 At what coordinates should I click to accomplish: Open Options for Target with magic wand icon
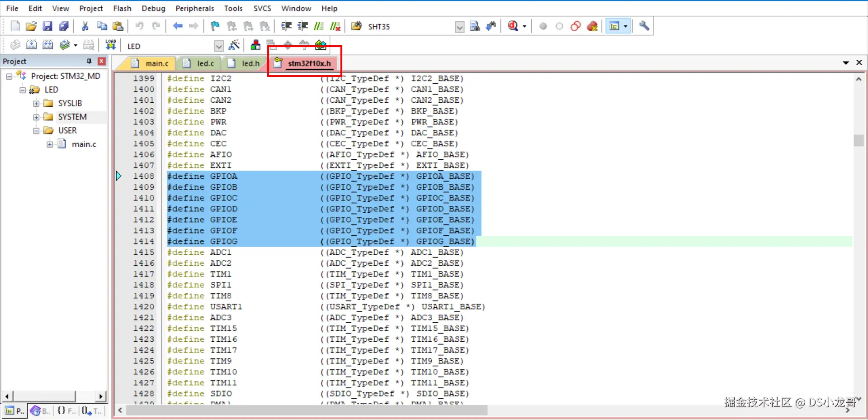coord(234,45)
